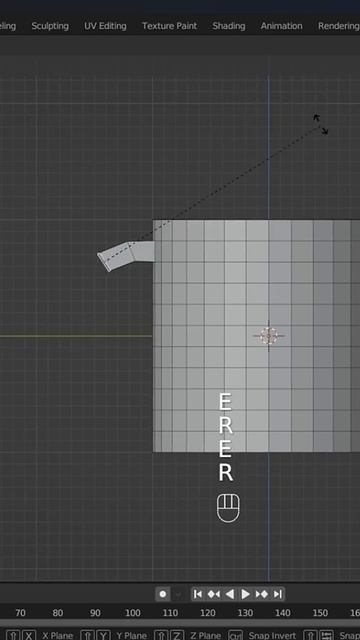360x640 pixels.
Task: Switch to the Sculpting workspace tab
Action: click(x=50, y=26)
